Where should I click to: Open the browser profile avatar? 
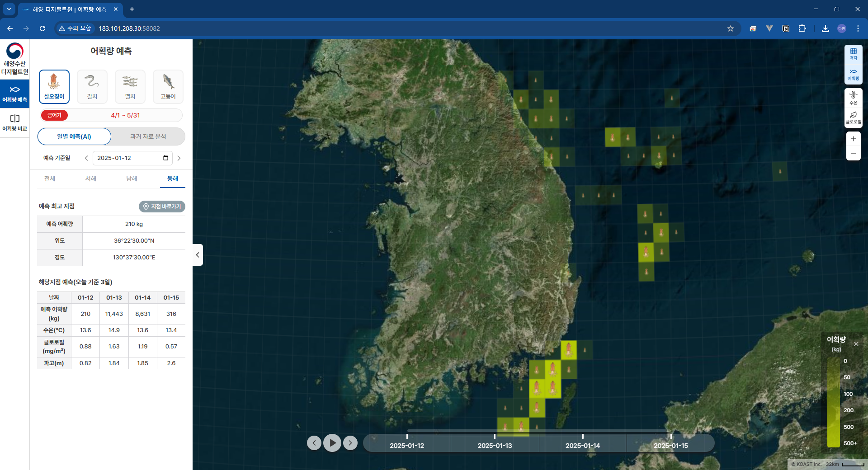841,28
